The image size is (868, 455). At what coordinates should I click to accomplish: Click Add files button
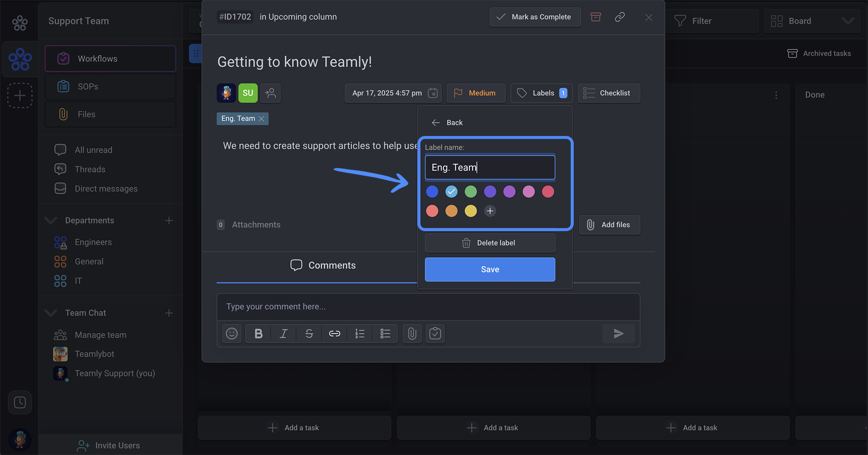pos(609,225)
